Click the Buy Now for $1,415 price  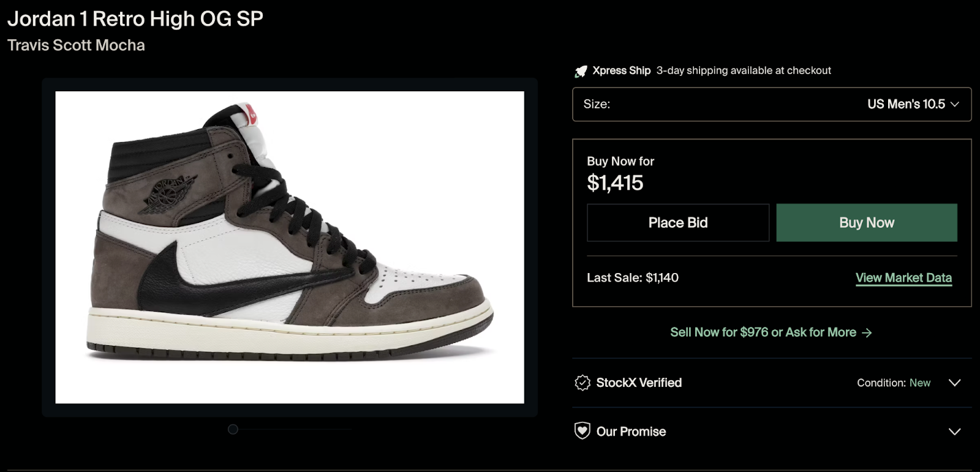pos(615,182)
